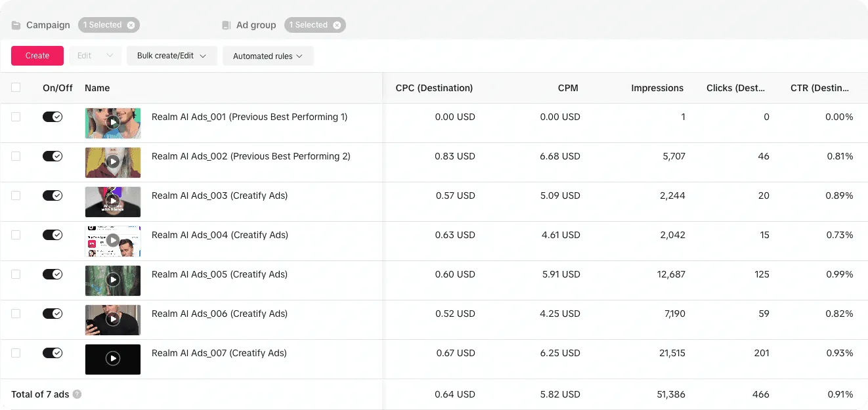
Task: Sort by the CPM column header
Action: pyautogui.click(x=568, y=88)
